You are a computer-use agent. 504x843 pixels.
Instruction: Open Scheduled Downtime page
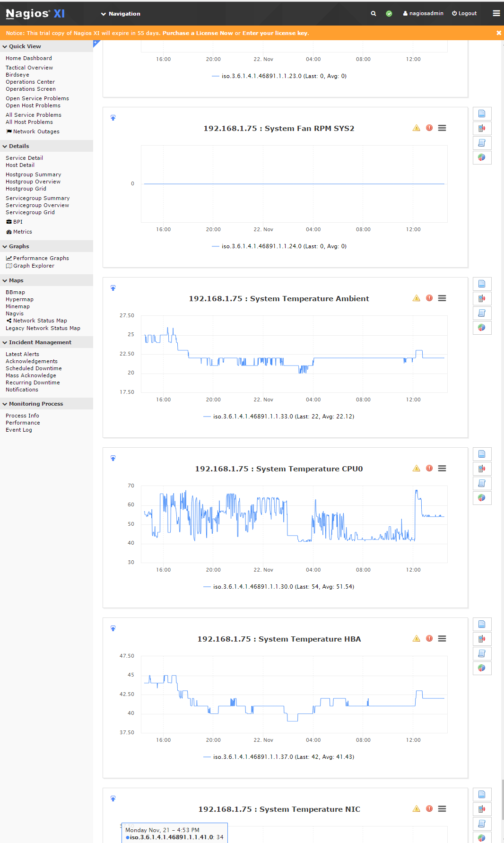pyautogui.click(x=34, y=368)
